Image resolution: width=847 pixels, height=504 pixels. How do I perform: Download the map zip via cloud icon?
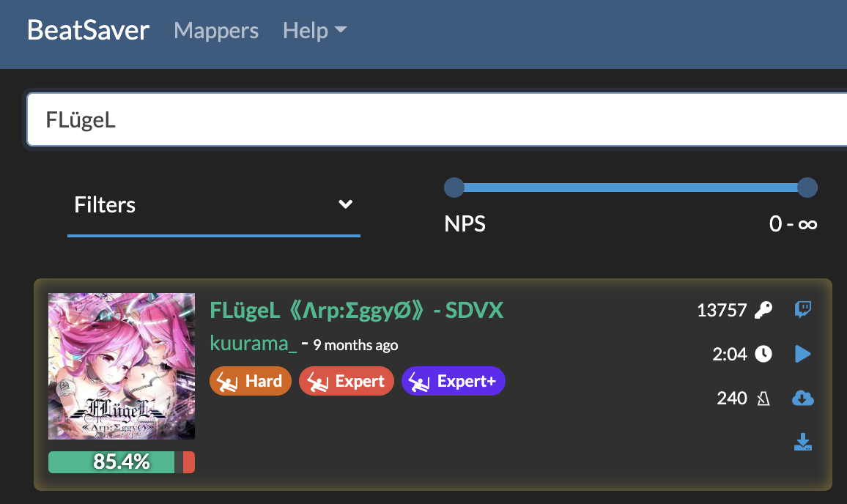803,398
